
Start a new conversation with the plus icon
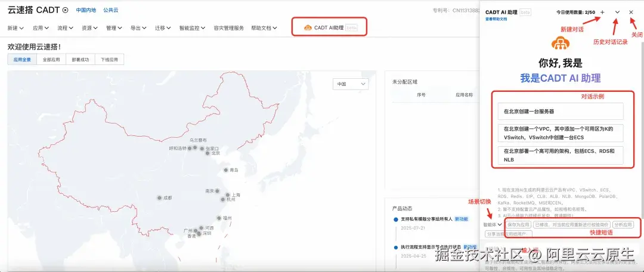602,13
